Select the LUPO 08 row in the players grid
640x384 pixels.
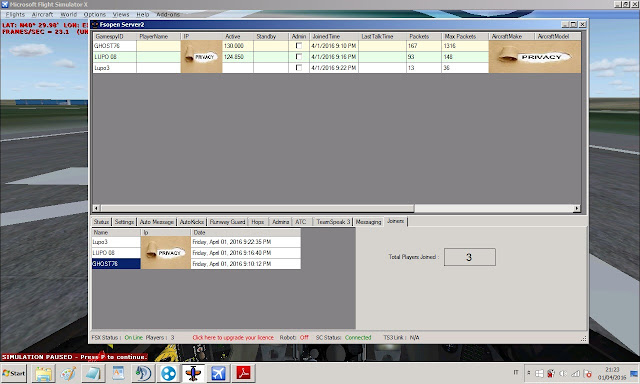click(337, 57)
